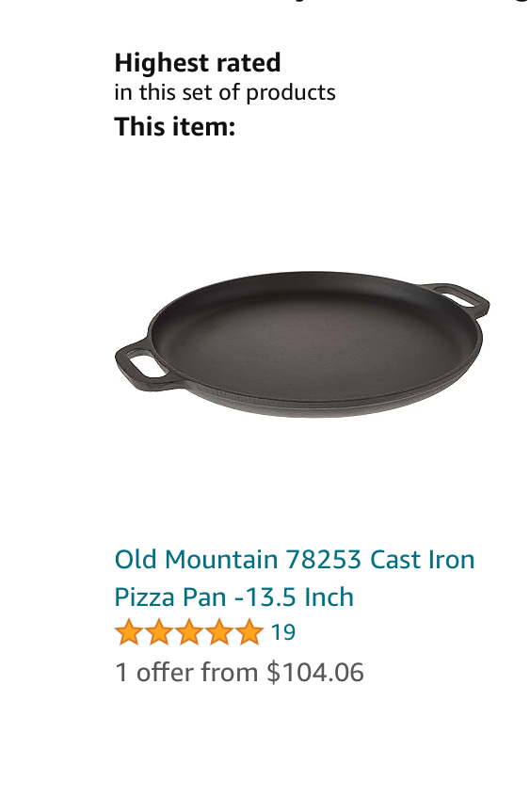Click the second orange rating star

point(158,632)
